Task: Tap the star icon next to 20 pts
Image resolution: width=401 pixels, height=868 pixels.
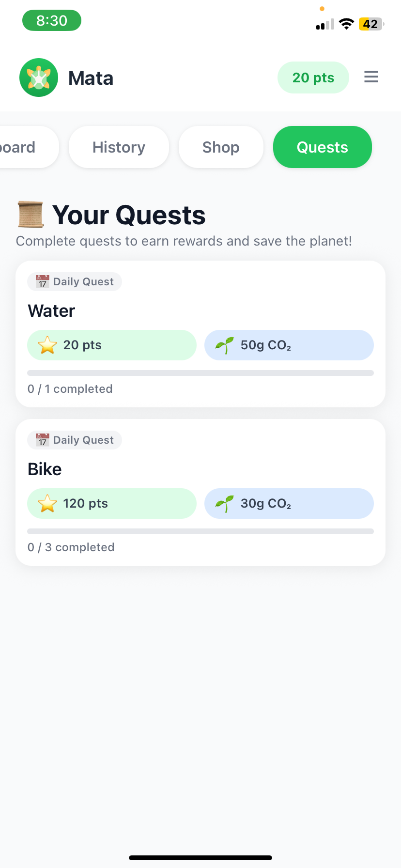Action: tap(47, 345)
